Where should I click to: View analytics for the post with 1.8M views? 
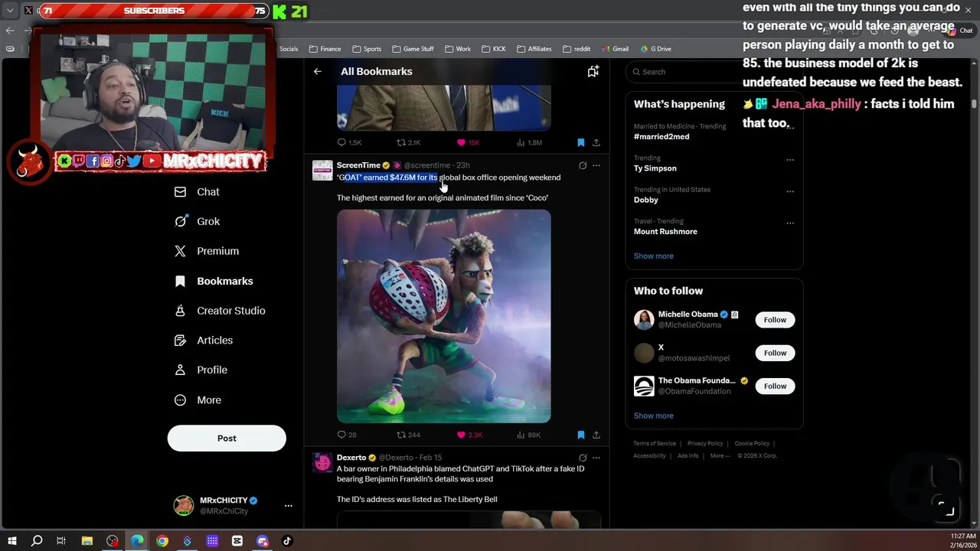[x=530, y=142]
